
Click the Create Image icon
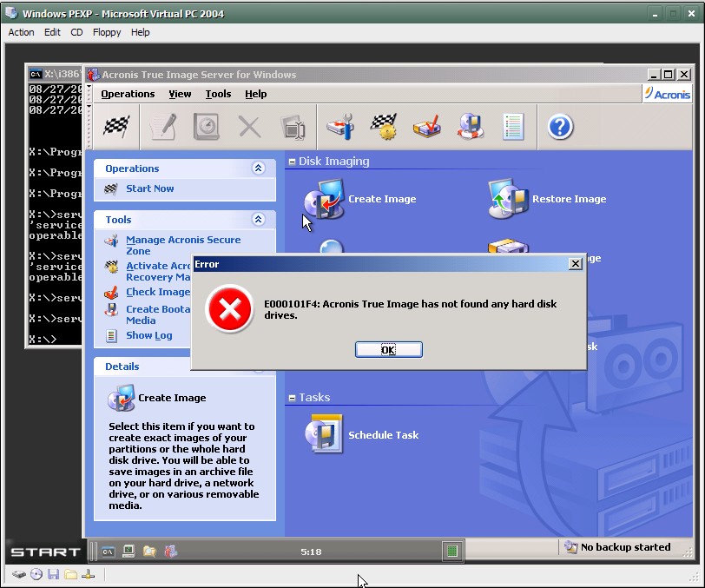tap(324, 199)
